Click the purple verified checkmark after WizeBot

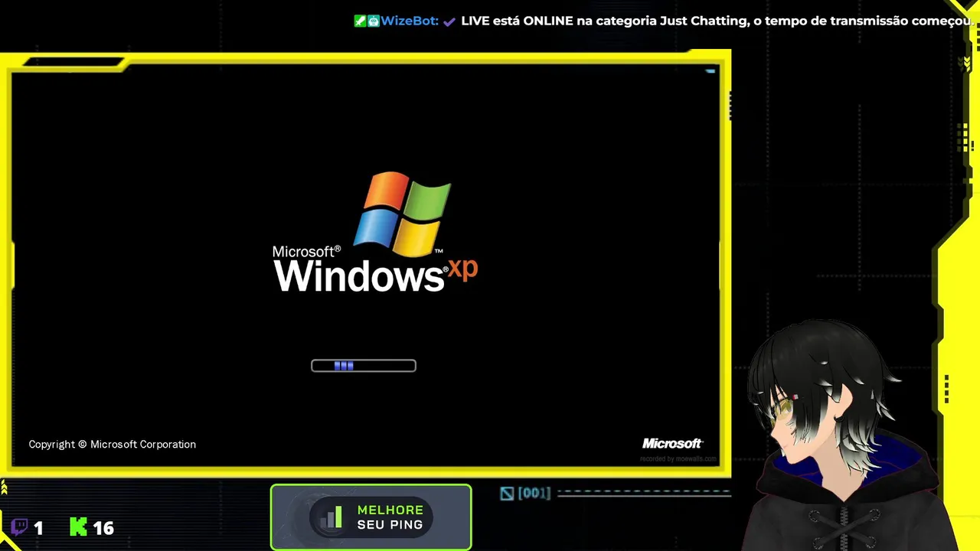click(449, 21)
